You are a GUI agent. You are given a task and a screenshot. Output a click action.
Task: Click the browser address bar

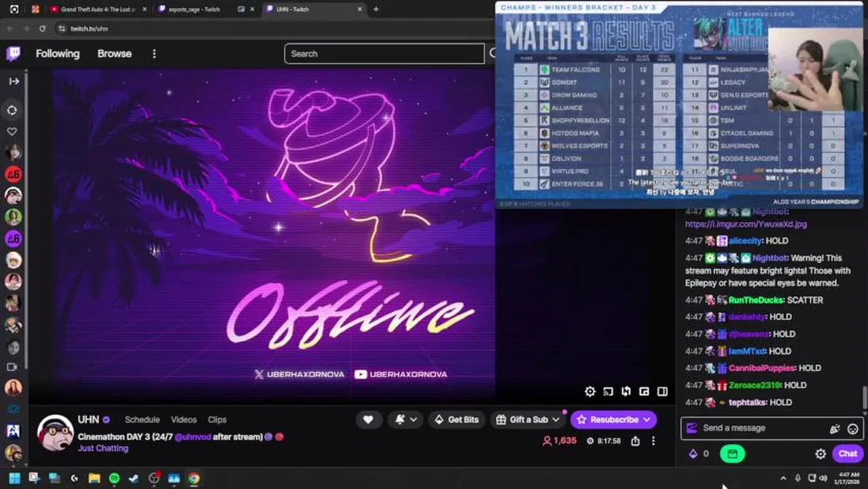pos(272,29)
